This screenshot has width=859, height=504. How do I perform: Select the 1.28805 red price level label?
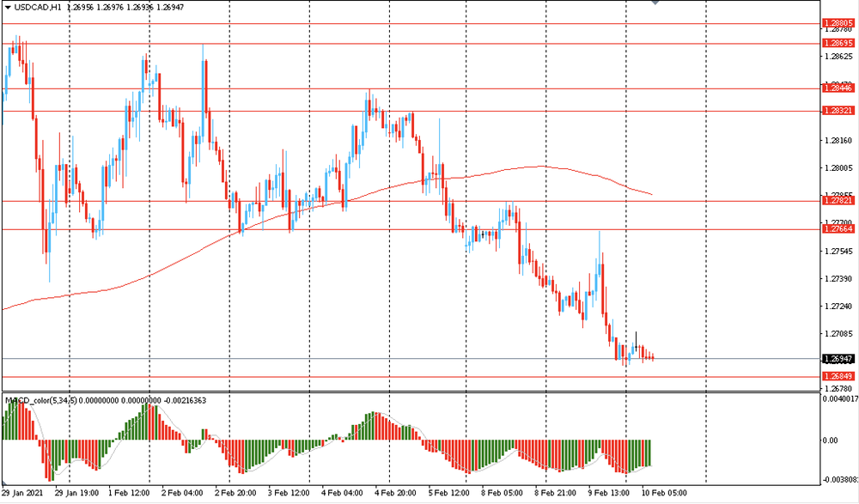(x=837, y=24)
